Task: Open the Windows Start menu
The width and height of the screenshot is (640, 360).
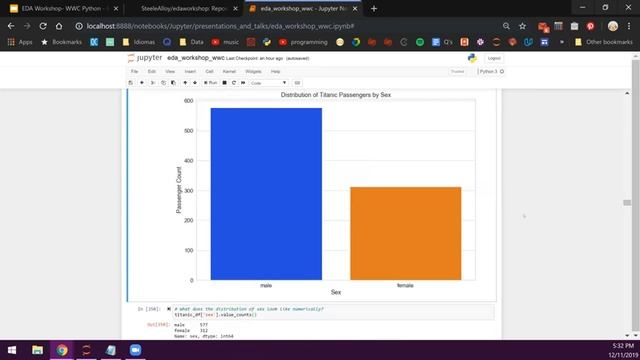Action: 12,350
